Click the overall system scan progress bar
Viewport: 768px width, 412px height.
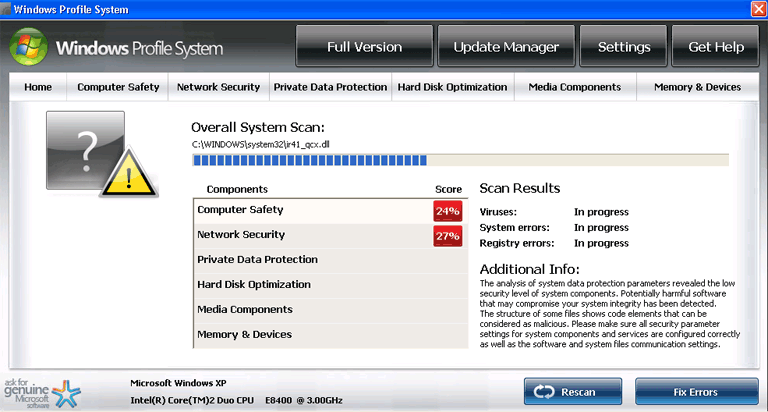(460, 159)
